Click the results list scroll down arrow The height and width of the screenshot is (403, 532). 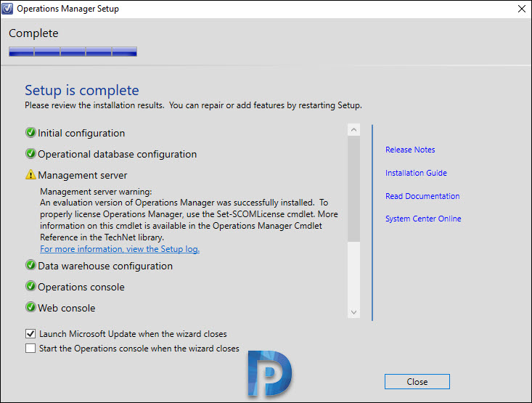(354, 312)
